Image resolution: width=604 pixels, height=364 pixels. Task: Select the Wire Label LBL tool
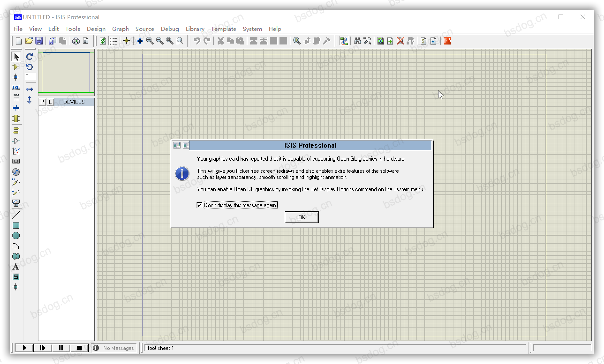coord(16,87)
